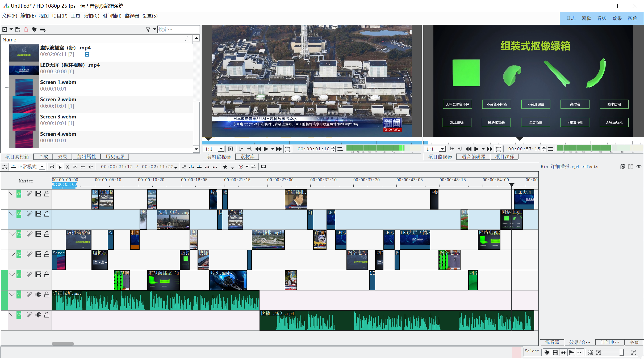Open the 正常模式 edit mode dropdown
This screenshot has height=359, width=644.
(27, 167)
